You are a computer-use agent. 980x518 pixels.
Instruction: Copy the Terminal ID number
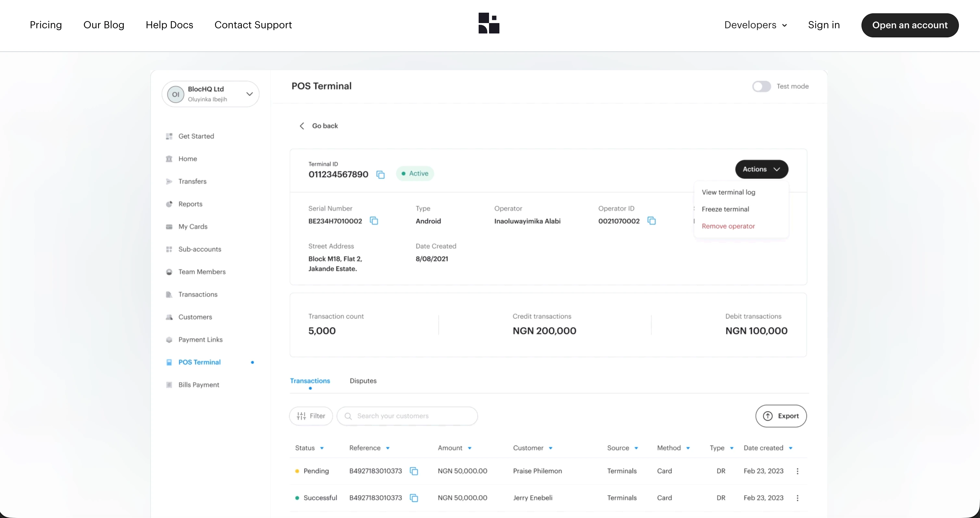[x=381, y=175]
